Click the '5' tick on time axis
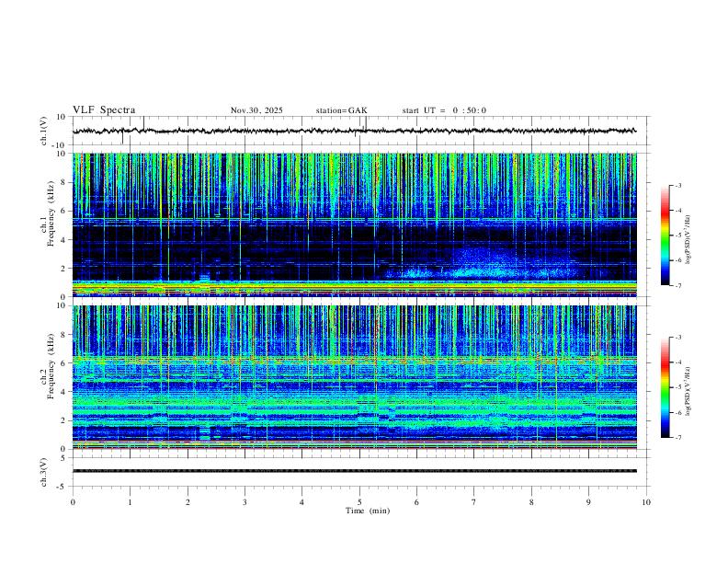Viewport: 728px width, 563px height. [359, 502]
